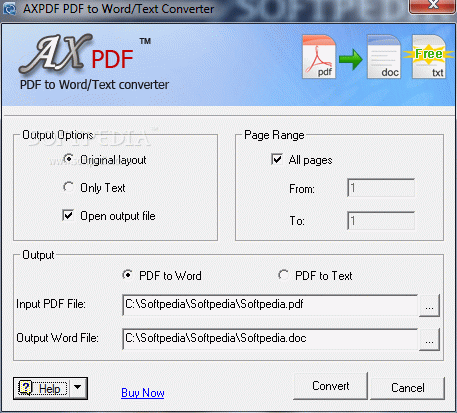457x413 pixels.
Task: Click the "To:" label in Page Range
Action: click(x=297, y=221)
